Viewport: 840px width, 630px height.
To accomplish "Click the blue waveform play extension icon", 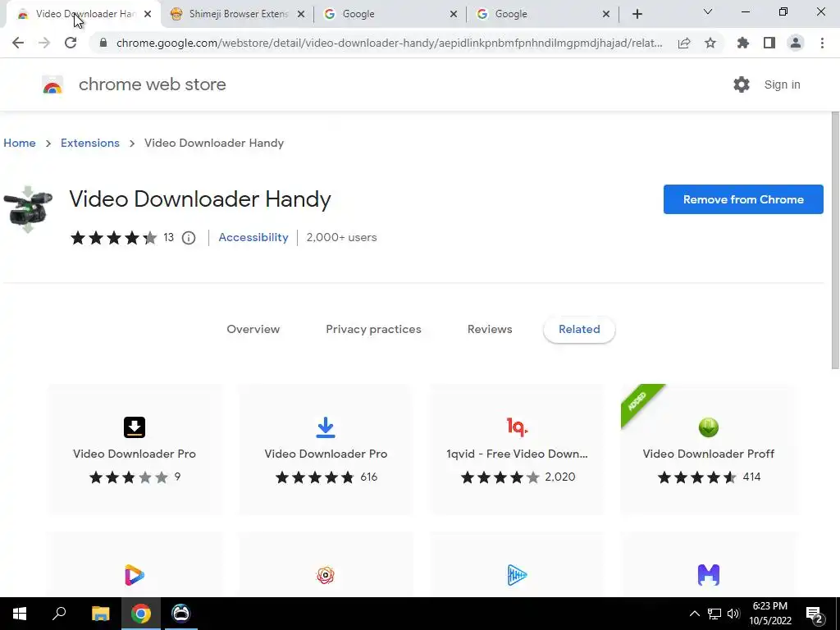I will (517, 575).
